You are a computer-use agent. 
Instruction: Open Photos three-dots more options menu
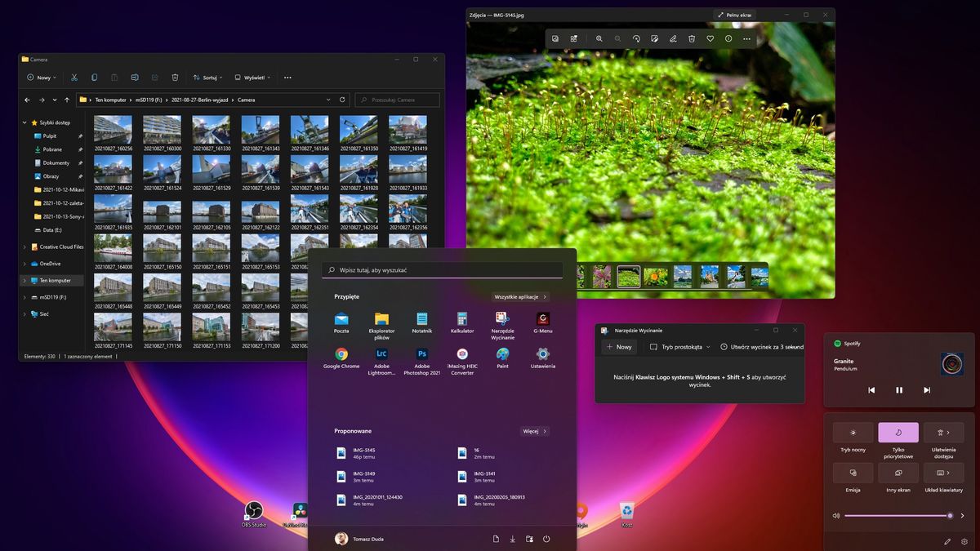coord(746,38)
